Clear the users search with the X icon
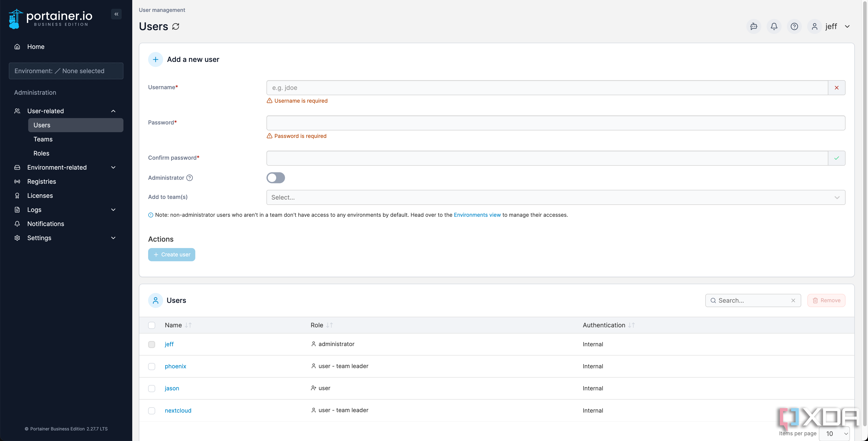The width and height of the screenshot is (868, 441). point(793,300)
